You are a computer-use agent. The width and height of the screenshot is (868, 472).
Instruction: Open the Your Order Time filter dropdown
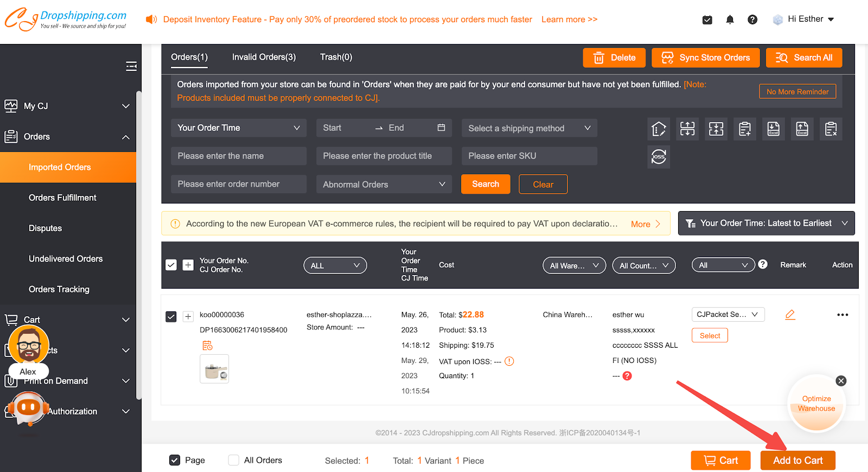(x=239, y=128)
